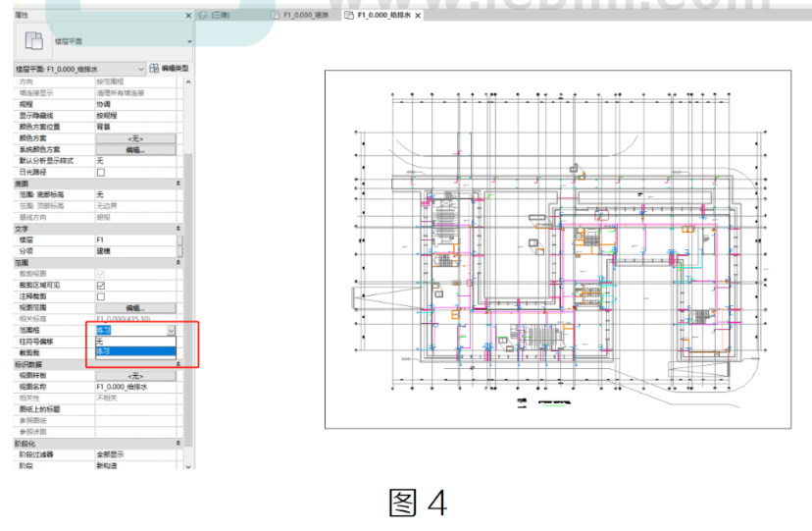Close the F1_0.000_给排水 view tab
This screenshot has height=531, width=812.
click(418, 16)
